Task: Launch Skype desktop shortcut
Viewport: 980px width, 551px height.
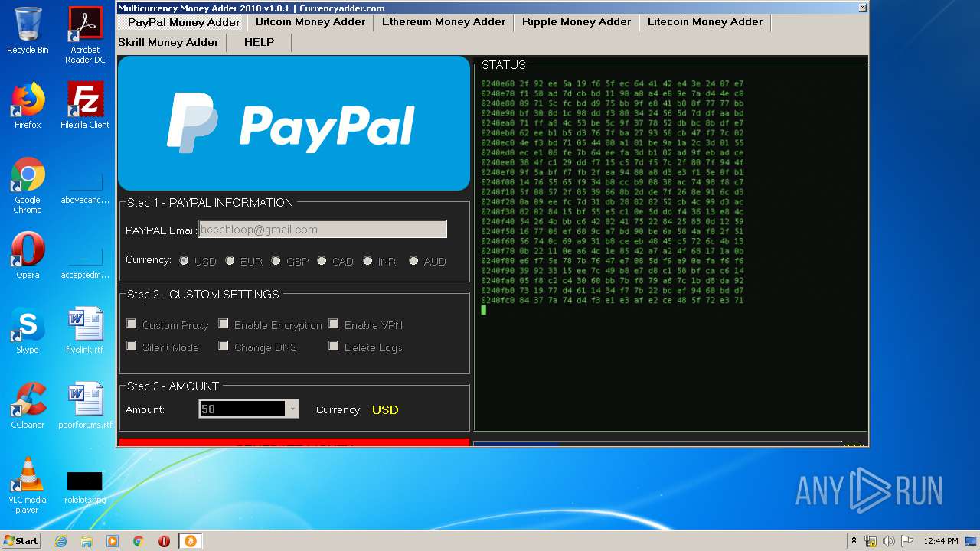Action: pyautogui.click(x=28, y=331)
